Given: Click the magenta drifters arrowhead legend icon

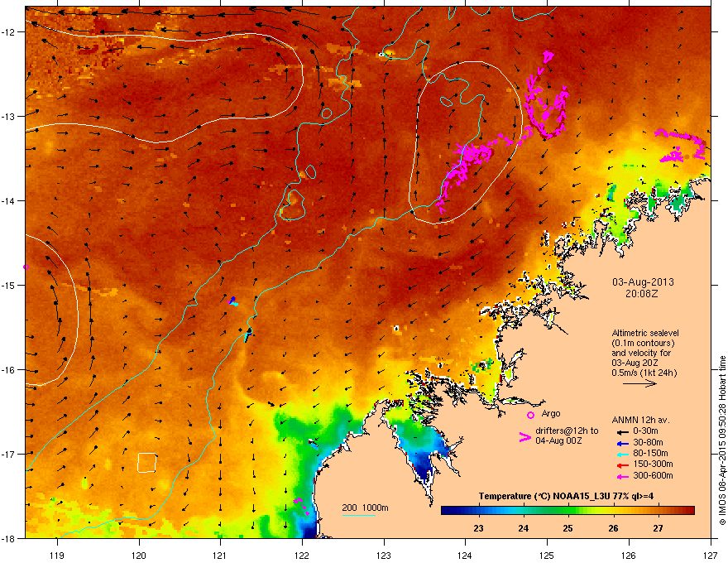Looking at the screenshot, I should tap(524, 436).
